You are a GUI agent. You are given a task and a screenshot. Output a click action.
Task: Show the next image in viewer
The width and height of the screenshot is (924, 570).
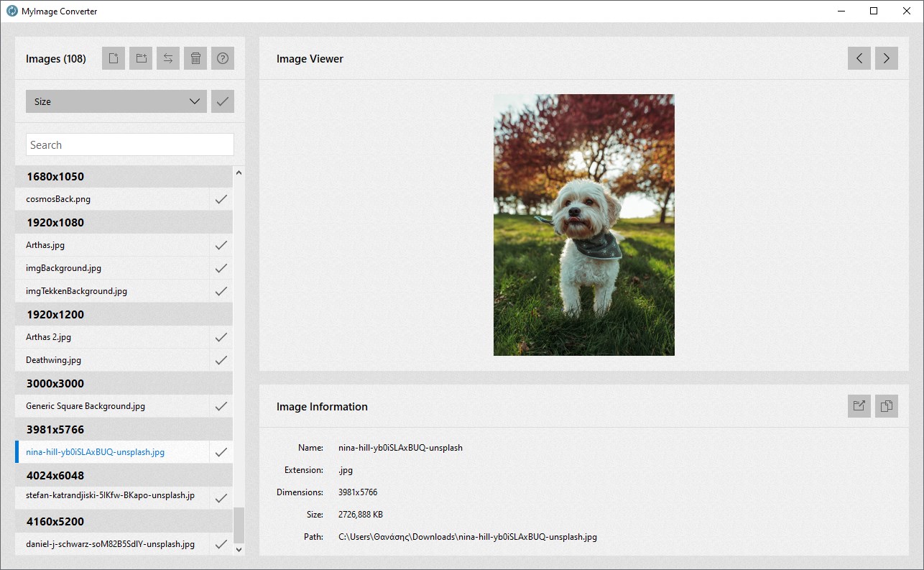point(887,58)
